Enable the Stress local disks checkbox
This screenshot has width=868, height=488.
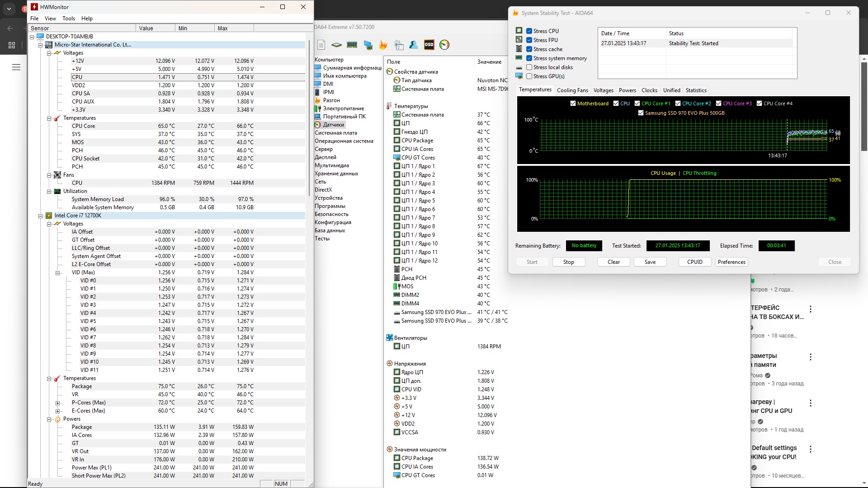(x=529, y=67)
